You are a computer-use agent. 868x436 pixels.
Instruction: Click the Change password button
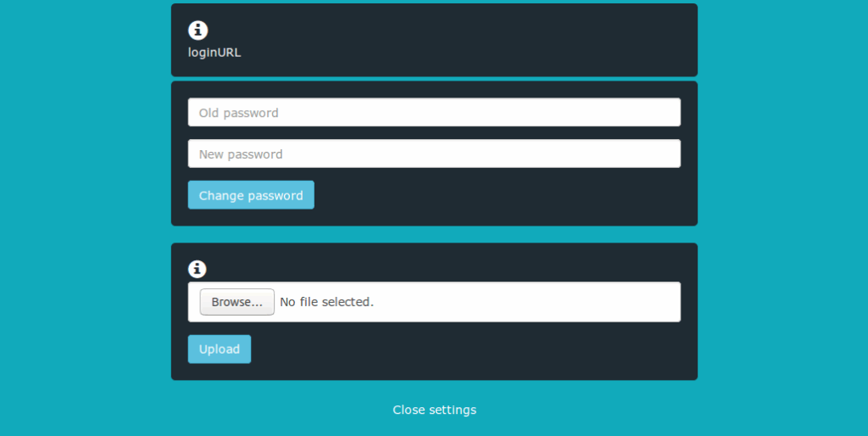coord(251,195)
